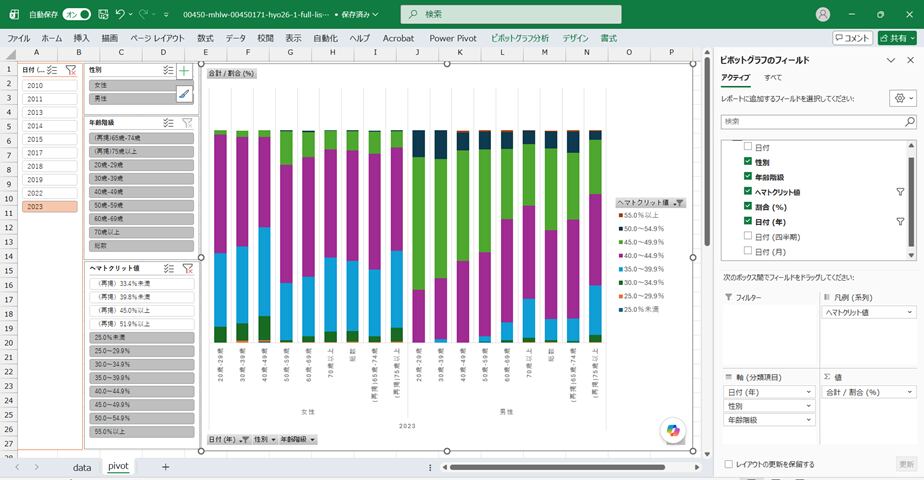The width and height of the screenshot is (924, 480).
Task: Enable レイアウトの更新を保留する checkbox
Action: [729, 464]
